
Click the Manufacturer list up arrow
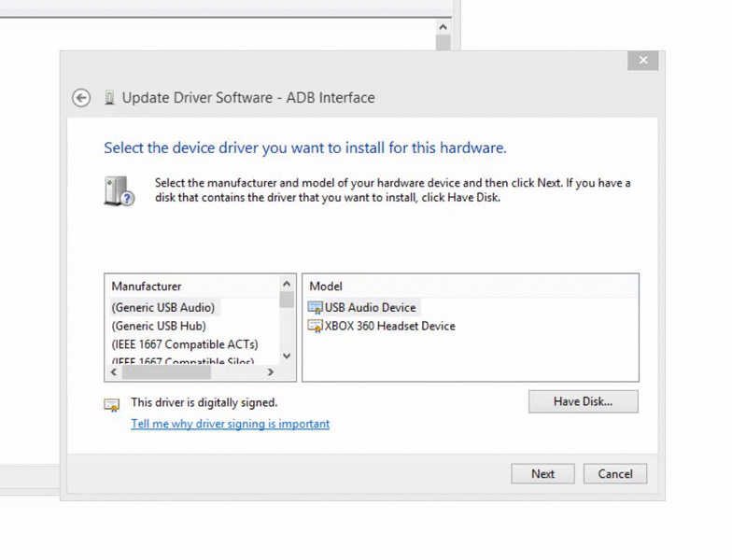coord(287,284)
